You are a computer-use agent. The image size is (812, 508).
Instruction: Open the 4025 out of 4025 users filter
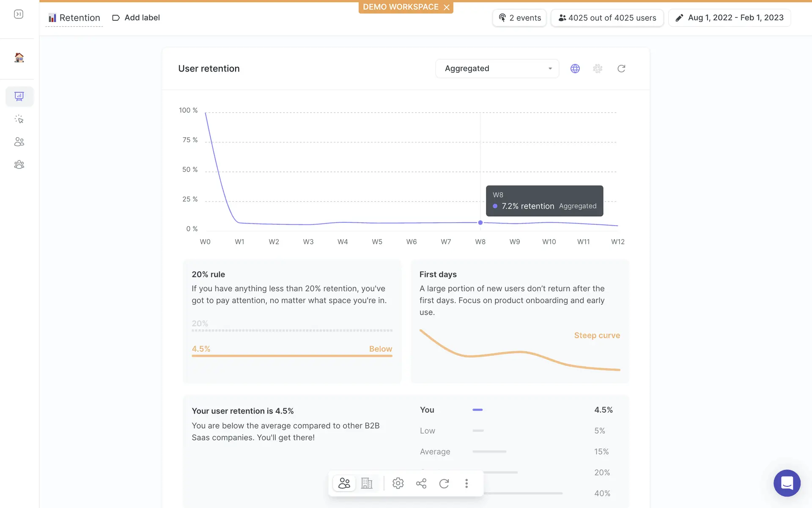pos(607,18)
